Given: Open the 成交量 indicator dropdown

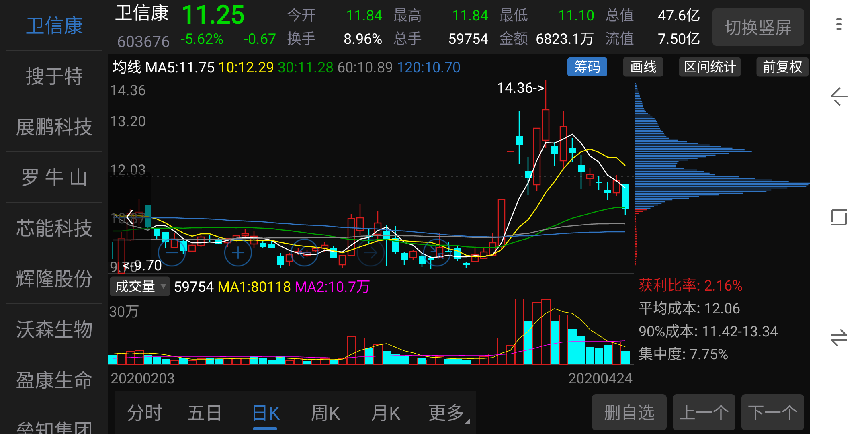Looking at the screenshot, I should 139,287.
